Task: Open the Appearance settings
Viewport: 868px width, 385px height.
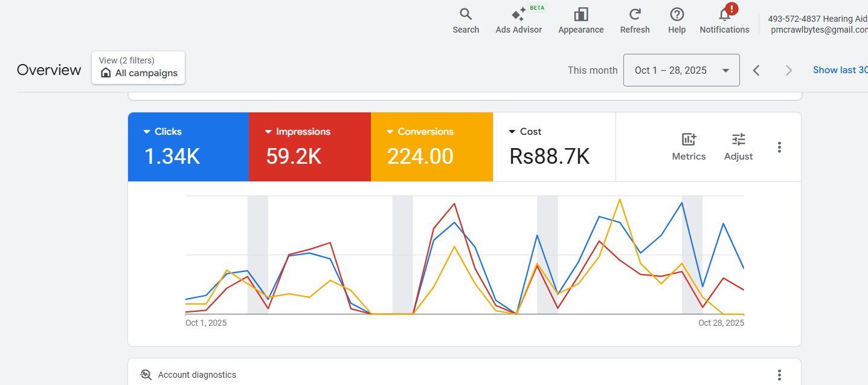Action: (x=580, y=21)
